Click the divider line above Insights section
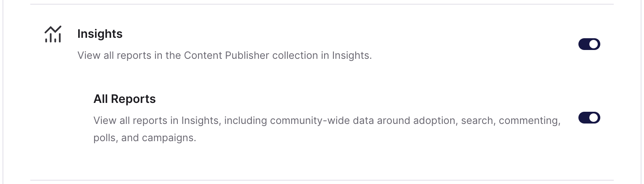644x184 pixels. pyautogui.click(x=322, y=4)
